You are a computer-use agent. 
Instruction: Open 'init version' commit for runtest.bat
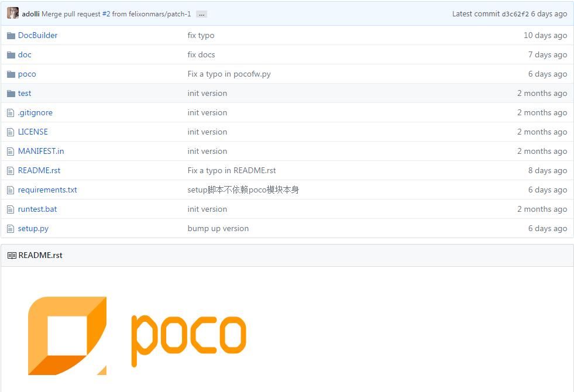click(x=207, y=209)
